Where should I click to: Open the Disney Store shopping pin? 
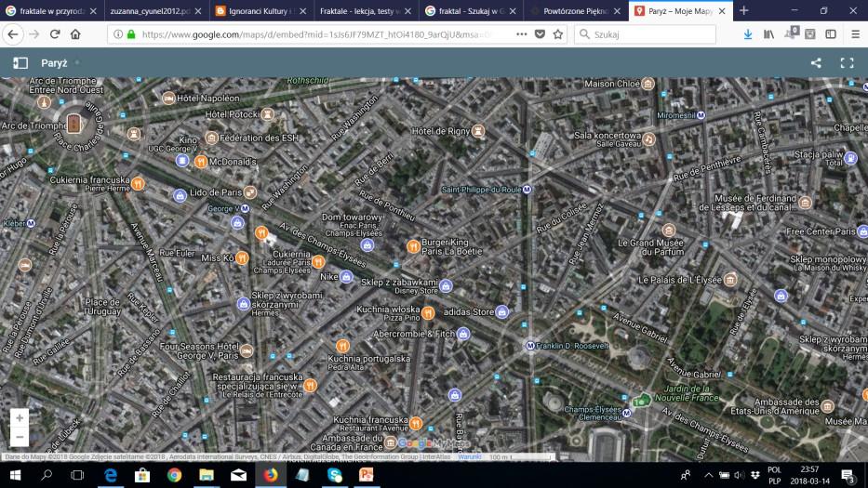click(x=446, y=285)
